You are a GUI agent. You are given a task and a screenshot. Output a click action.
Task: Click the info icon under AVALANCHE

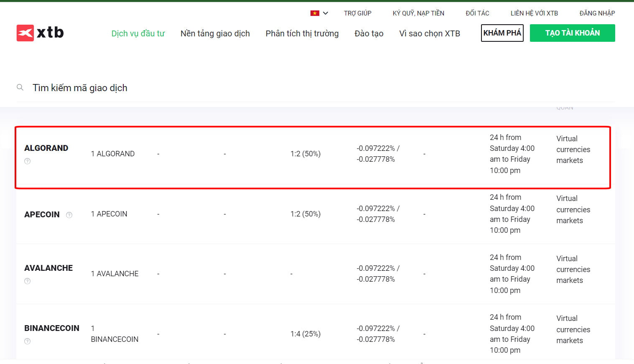28,281
